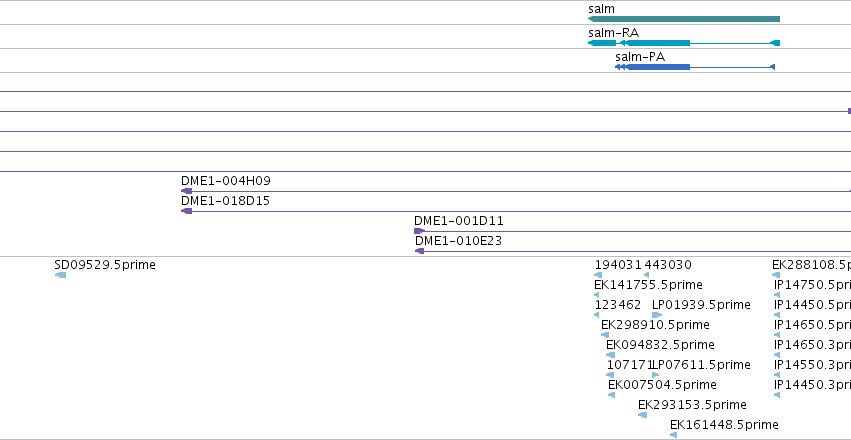Viewport: 851px width, 440px height.
Task: Click the DME1-018D15 label
Action: tap(225, 201)
